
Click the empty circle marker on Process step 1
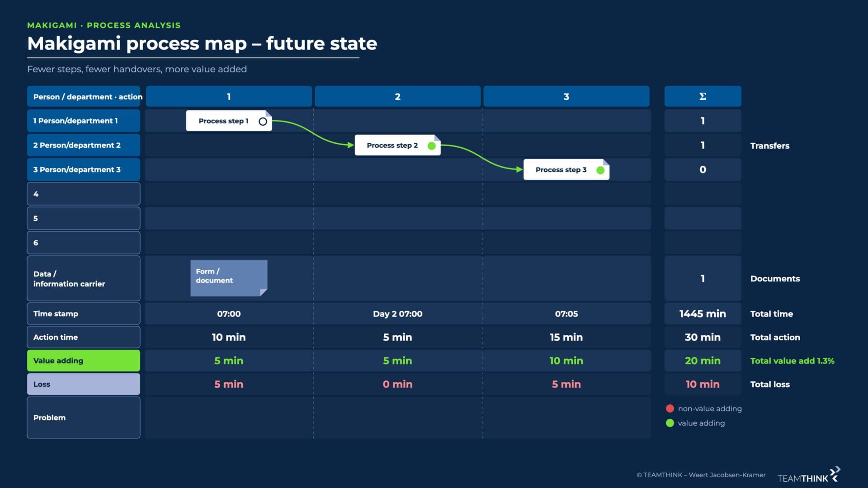click(263, 121)
